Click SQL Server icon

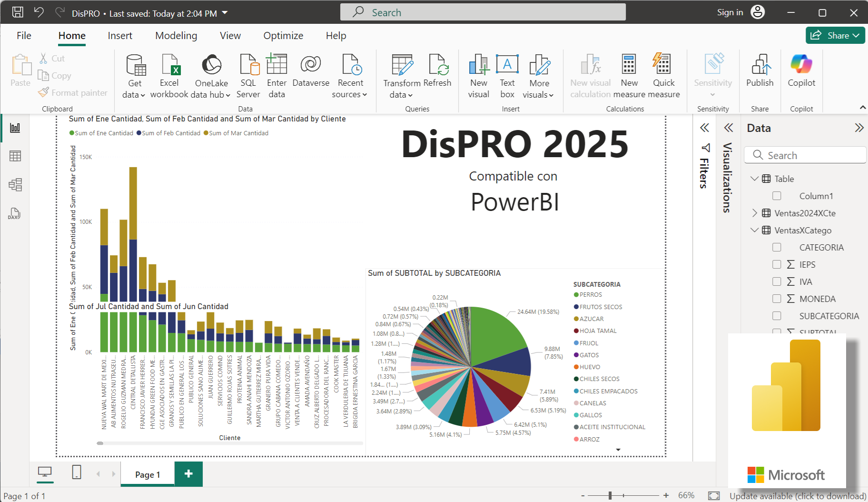tap(249, 65)
